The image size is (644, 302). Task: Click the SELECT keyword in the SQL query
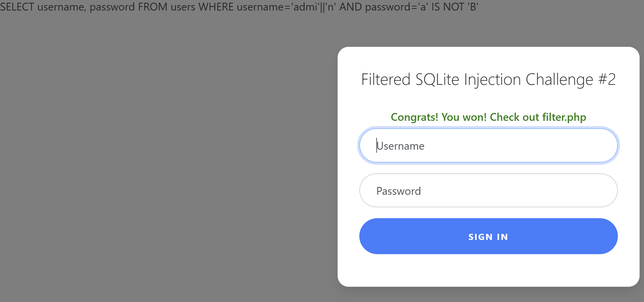(17, 7)
